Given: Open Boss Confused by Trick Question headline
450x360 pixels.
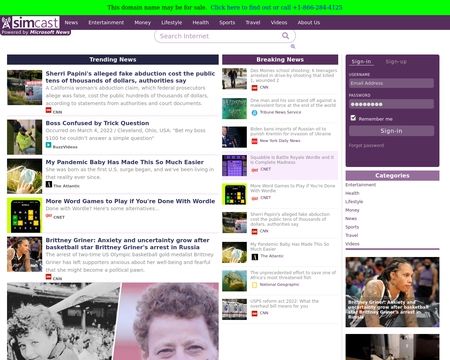Looking at the screenshot, I should click(97, 123).
